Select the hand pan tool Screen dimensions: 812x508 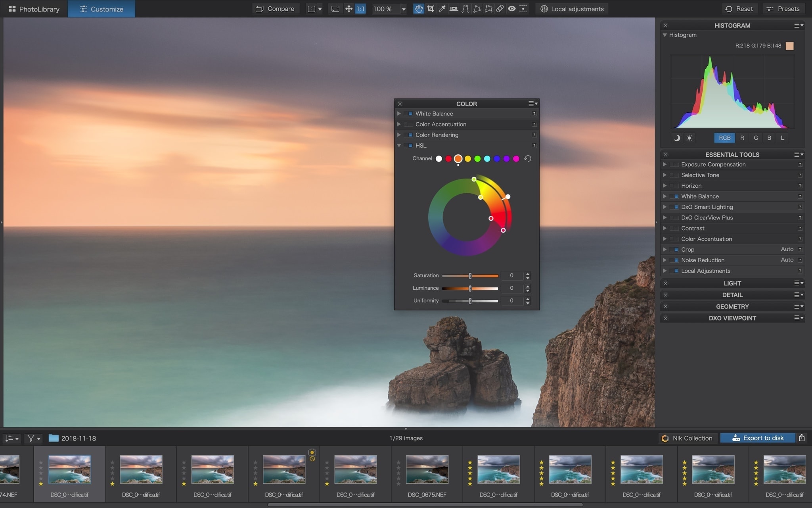click(x=419, y=9)
